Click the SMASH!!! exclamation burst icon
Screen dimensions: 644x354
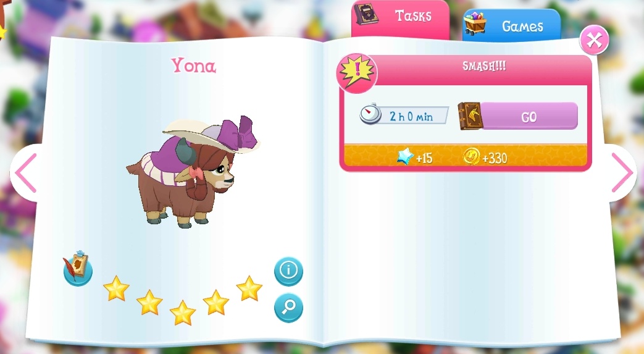(356, 73)
